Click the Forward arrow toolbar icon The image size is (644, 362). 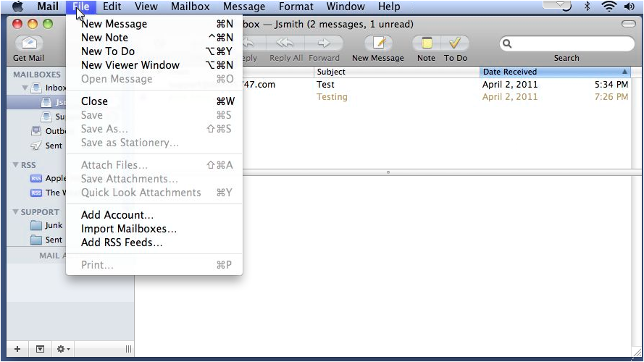[324, 43]
